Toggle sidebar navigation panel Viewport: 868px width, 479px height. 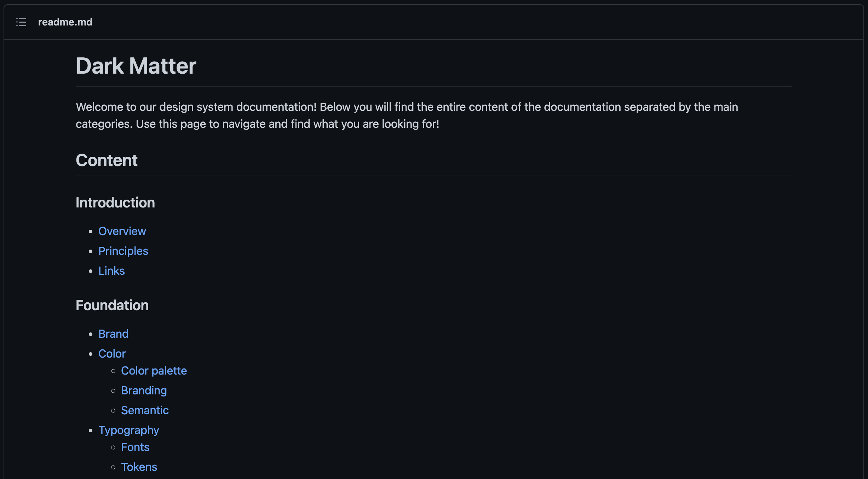tap(21, 22)
